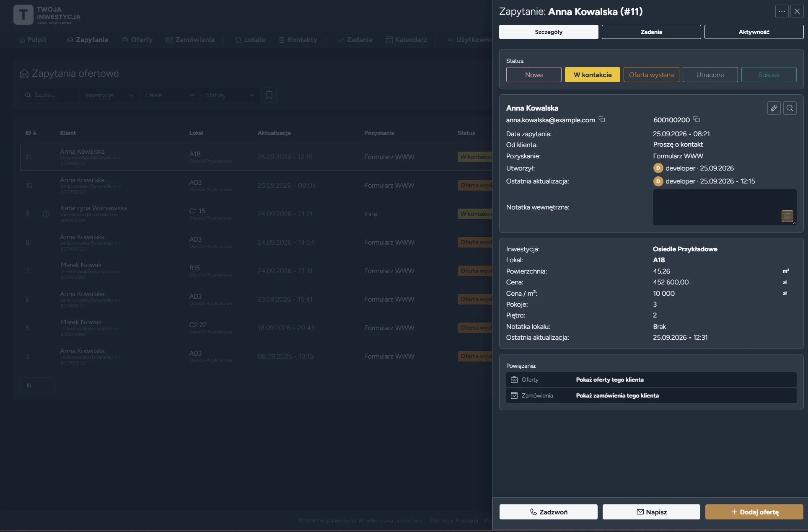Image resolution: width=808 pixels, height=532 pixels.
Task: Click the Osiedle Przykładowe investment name
Action: [x=685, y=249]
